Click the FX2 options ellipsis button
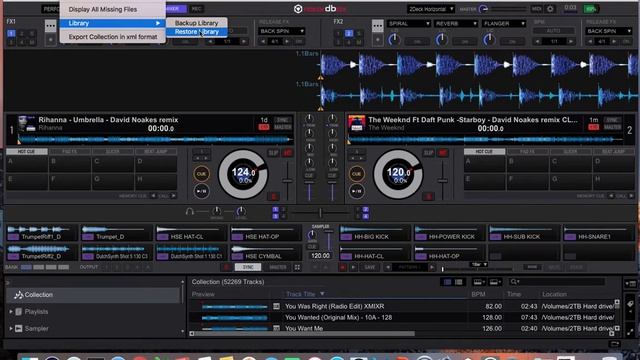 pos(378,26)
